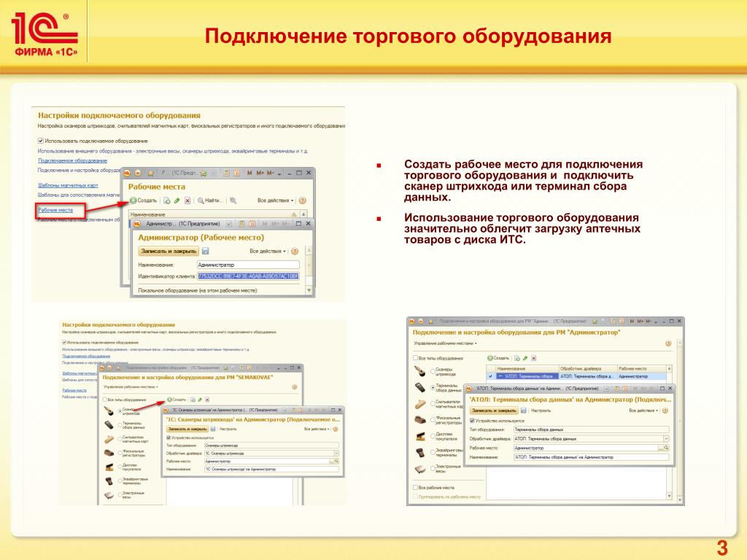The image size is (747, 560).
Task: Click Создать in РМ Администратор window
Action: coord(498,357)
